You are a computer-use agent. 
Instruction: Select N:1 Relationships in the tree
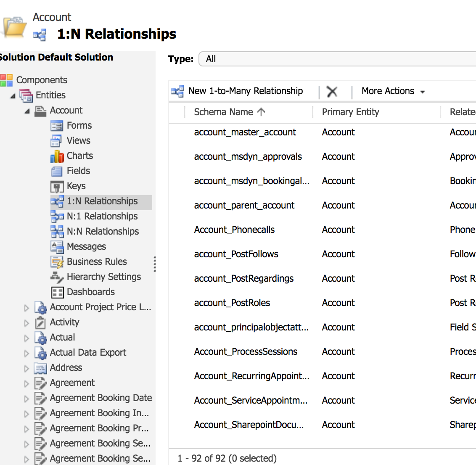click(102, 216)
